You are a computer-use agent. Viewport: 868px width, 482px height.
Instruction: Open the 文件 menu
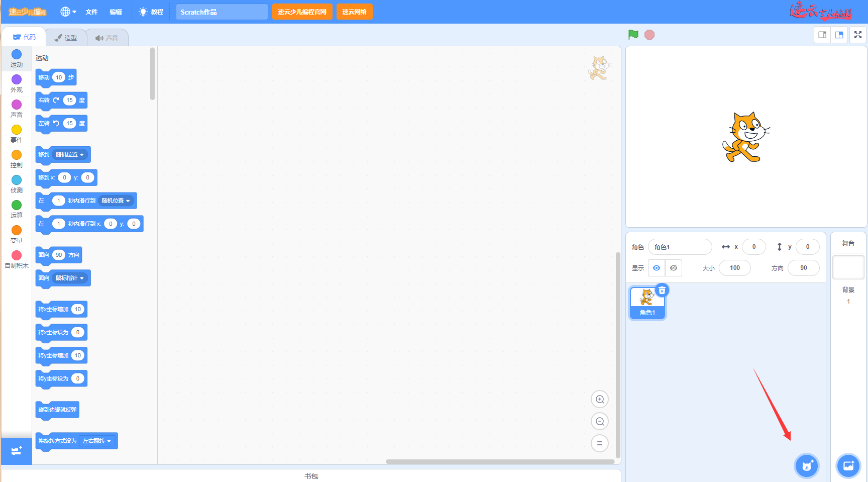click(91, 12)
